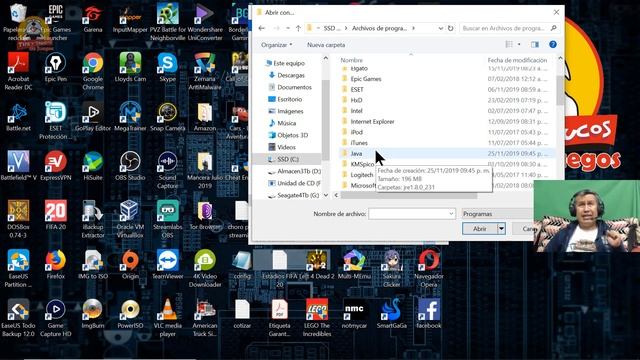Select the OBS Studio desktop icon

click(x=130, y=166)
